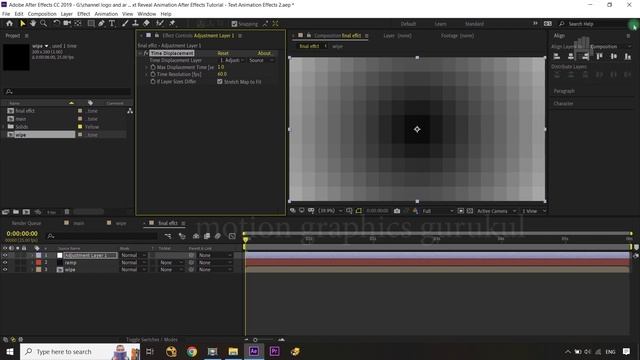The image size is (640, 360).
Task: Open the File menu
Action: pos(6,14)
